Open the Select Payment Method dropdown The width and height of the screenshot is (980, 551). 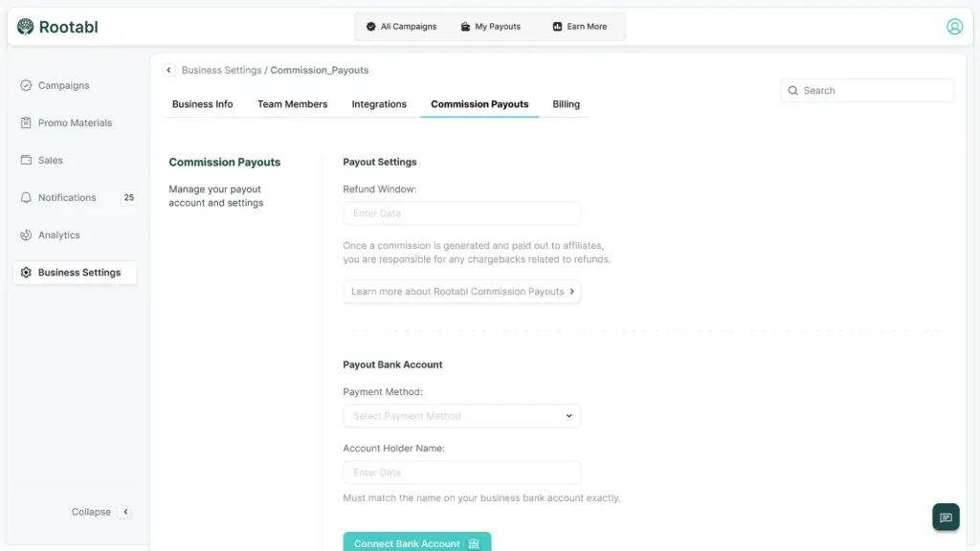pos(461,416)
